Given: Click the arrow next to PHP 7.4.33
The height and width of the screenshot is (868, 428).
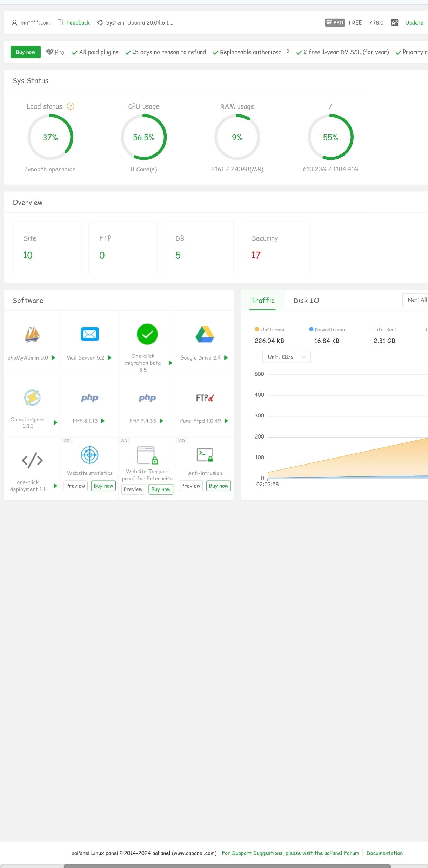Looking at the screenshot, I should tap(161, 421).
